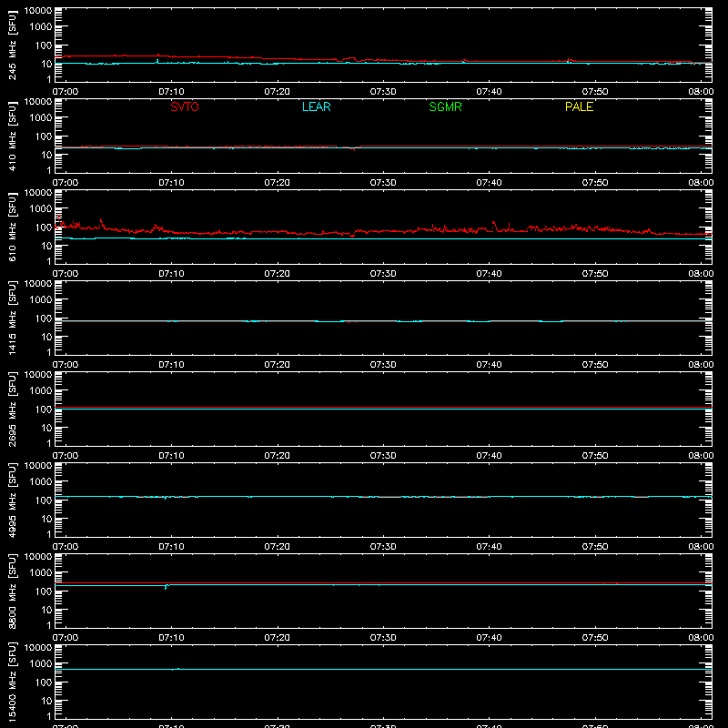Click 08:00 tick under the 4995 MHz panel

(x=701, y=547)
